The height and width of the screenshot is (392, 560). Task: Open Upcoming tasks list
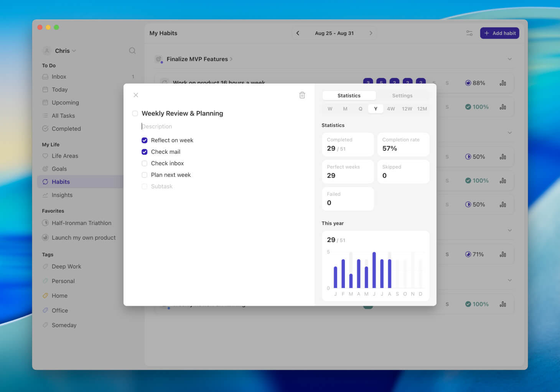(87, 103)
